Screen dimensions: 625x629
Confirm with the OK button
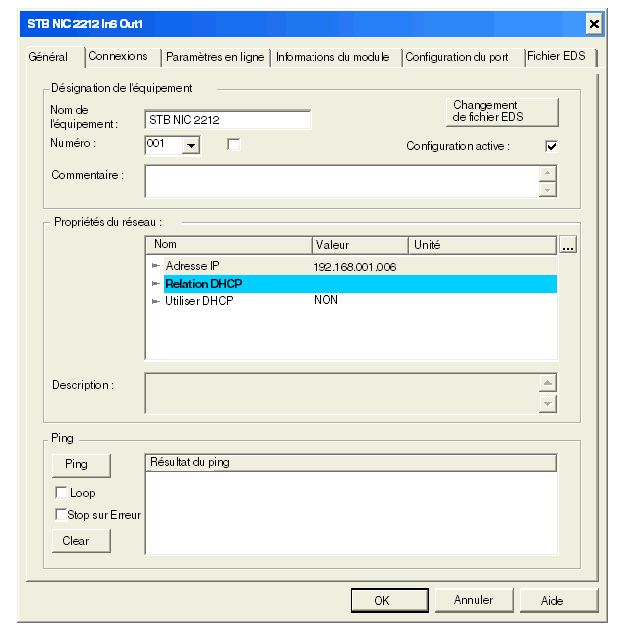click(390, 601)
